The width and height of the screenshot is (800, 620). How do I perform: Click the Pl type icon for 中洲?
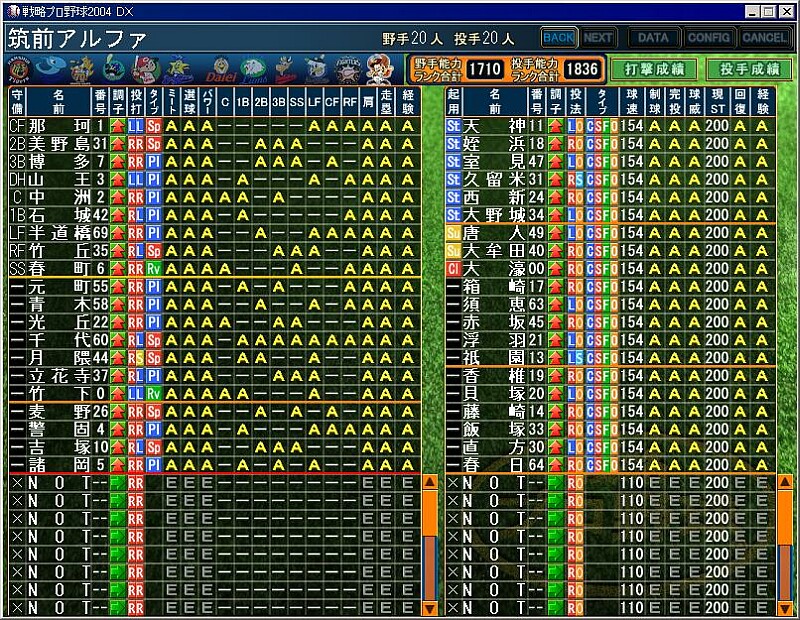(154, 197)
